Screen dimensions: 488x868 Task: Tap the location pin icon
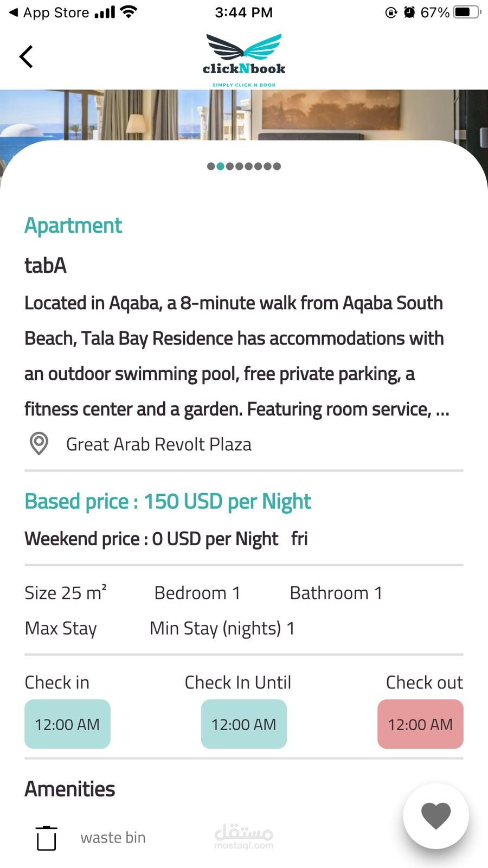(39, 444)
